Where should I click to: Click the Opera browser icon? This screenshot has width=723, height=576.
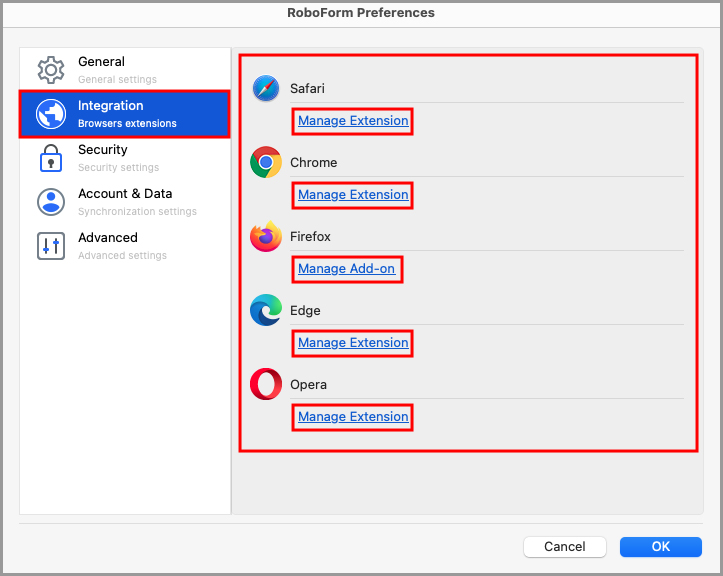(x=266, y=384)
